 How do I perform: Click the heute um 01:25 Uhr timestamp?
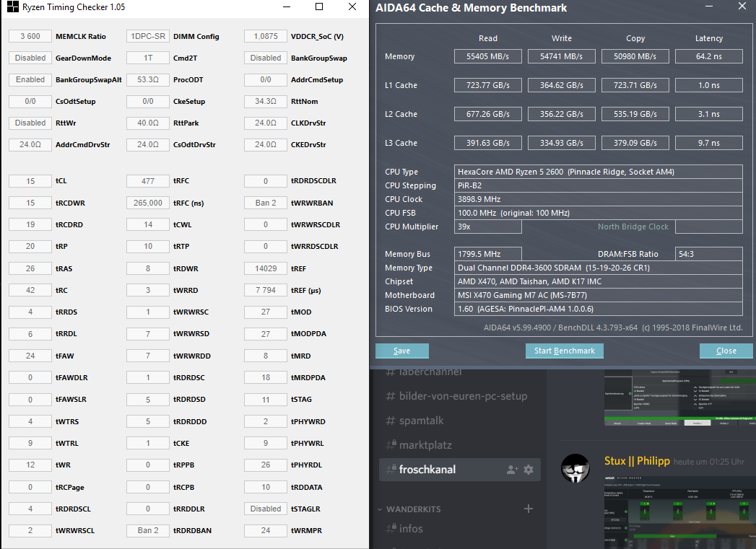pyautogui.click(x=709, y=462)
